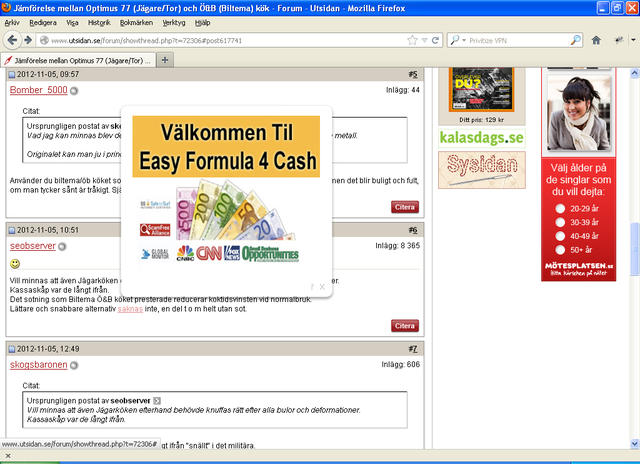Image resolution: width=640 pixels, height=464 pixels.
Task: Close the Easy Formula 4 Cash popup
Action: coord(322,286)
